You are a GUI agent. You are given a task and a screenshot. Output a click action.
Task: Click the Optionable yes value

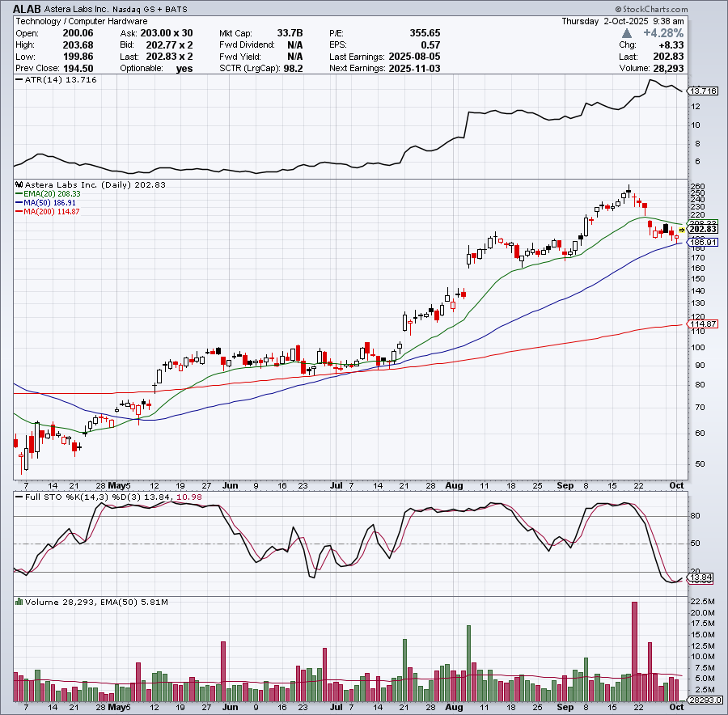pos(184,69)
